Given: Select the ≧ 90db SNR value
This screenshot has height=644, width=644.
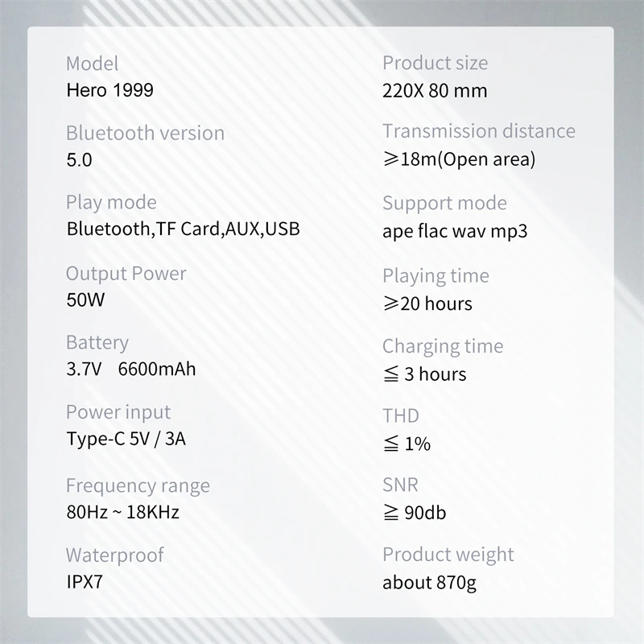Looking at the screenshot, I should 415,513.
